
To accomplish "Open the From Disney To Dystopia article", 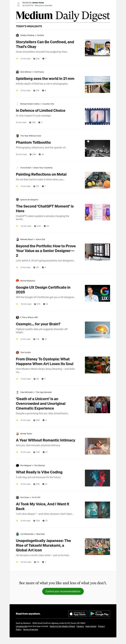I will (x=45, y=361).
